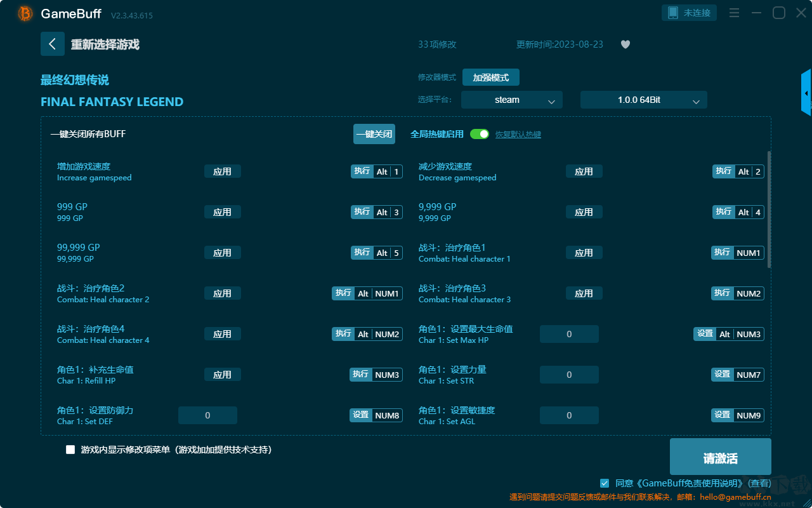Open the hamburger menu icon in the title bar
The image size is (812, 508).
tap(734, 13)
